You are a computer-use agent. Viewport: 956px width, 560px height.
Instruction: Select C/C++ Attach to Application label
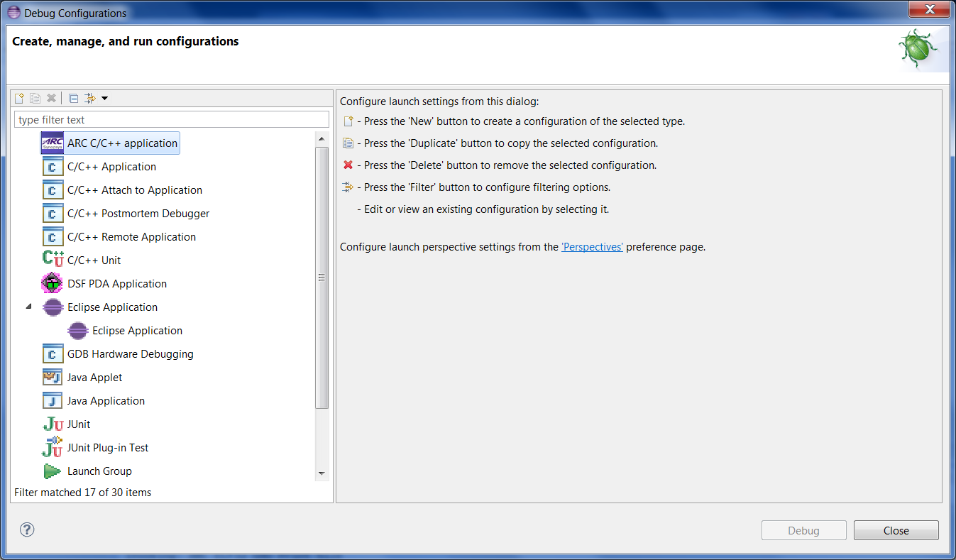pyautogui.click(x=135, y=190)
